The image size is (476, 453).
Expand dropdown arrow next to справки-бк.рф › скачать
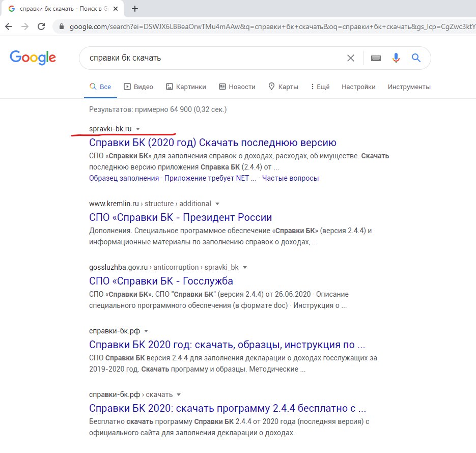pos(179,395)
